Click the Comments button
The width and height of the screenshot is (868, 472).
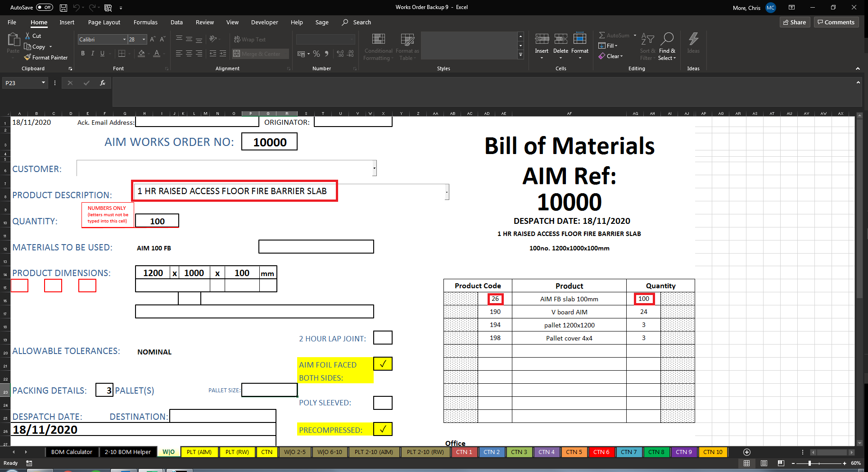[836, 22]
